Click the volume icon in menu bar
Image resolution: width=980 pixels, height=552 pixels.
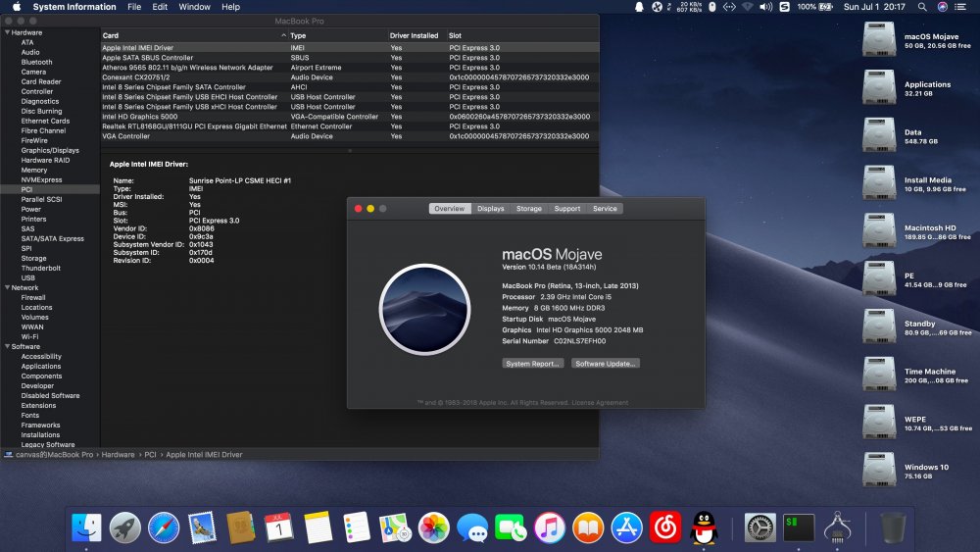coord(765,7)
